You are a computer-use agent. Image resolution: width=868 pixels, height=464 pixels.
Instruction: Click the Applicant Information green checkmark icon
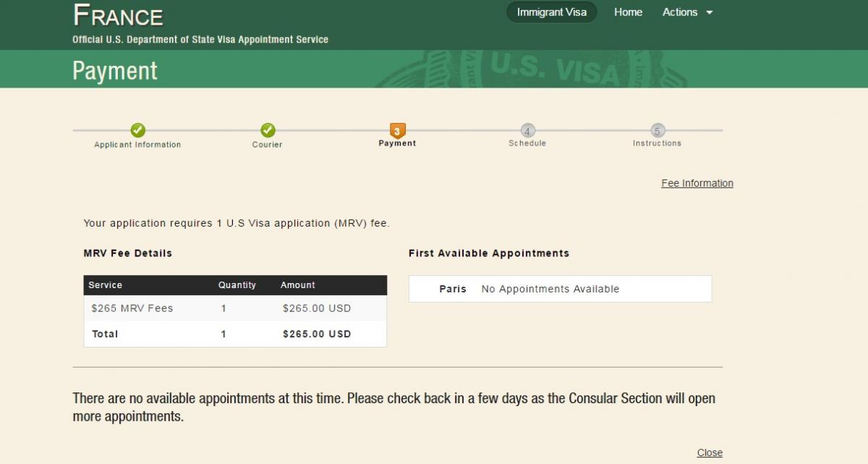[137, 130]
